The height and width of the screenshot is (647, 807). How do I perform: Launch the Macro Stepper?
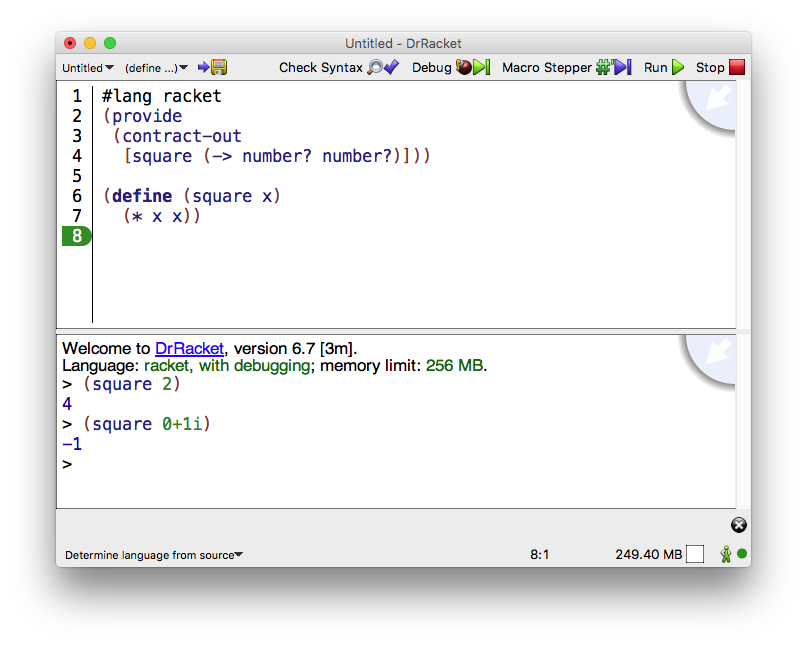pos(566,67)
